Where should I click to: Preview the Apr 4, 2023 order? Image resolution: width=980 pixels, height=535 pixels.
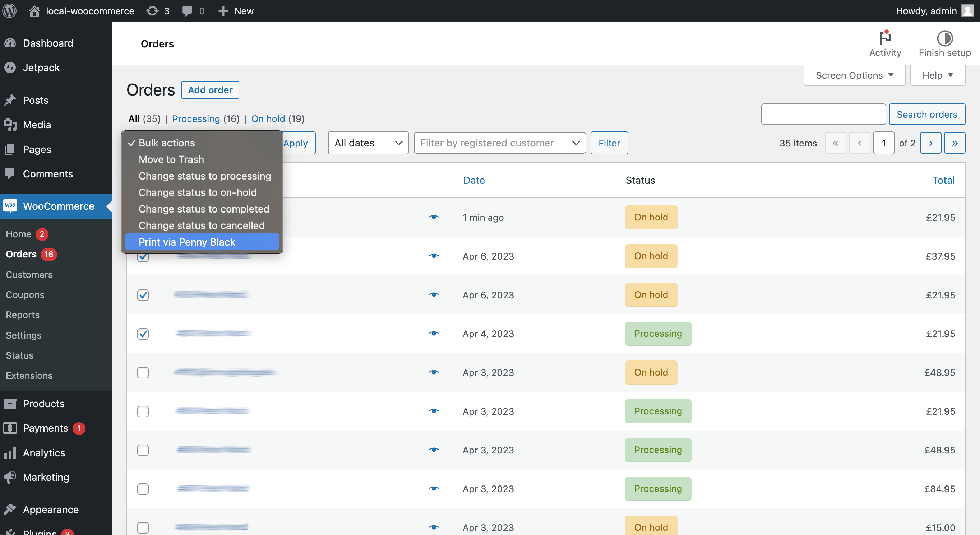434,334
